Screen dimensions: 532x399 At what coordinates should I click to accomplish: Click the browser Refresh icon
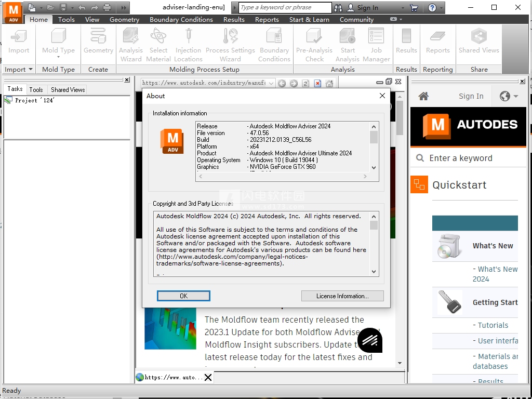[305, 84]
